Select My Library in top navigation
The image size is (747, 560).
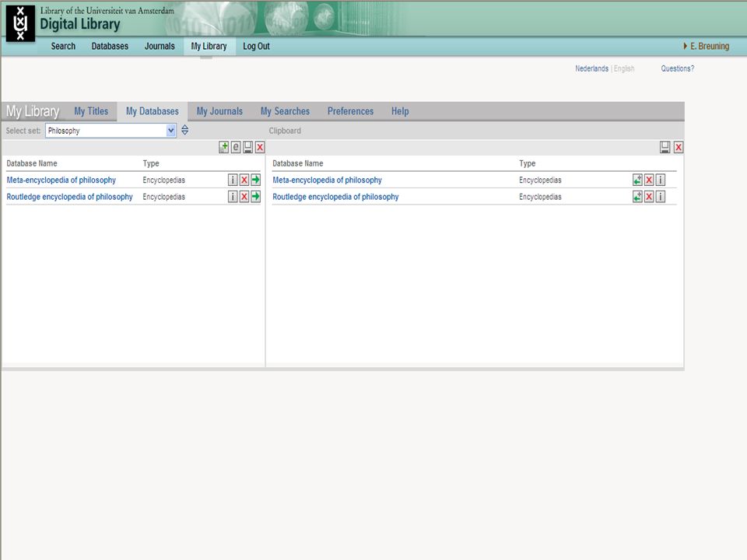coord(209,46)
